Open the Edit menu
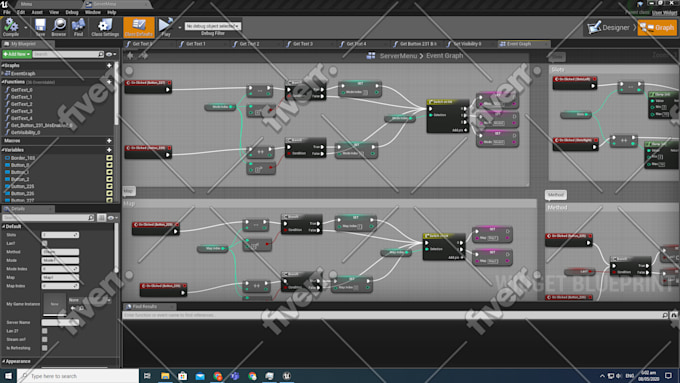Screen dimensions: 680x383 [21, 12]
